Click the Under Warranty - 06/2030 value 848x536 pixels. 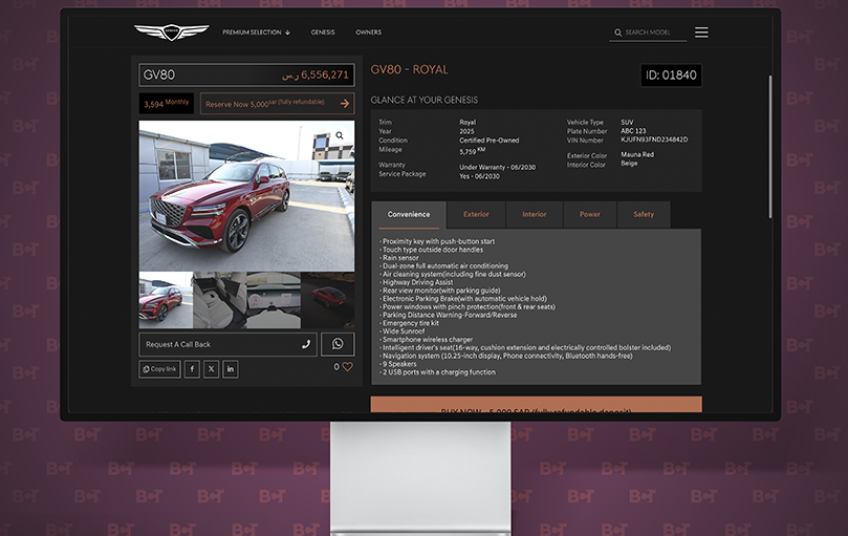tap(497, 167)
